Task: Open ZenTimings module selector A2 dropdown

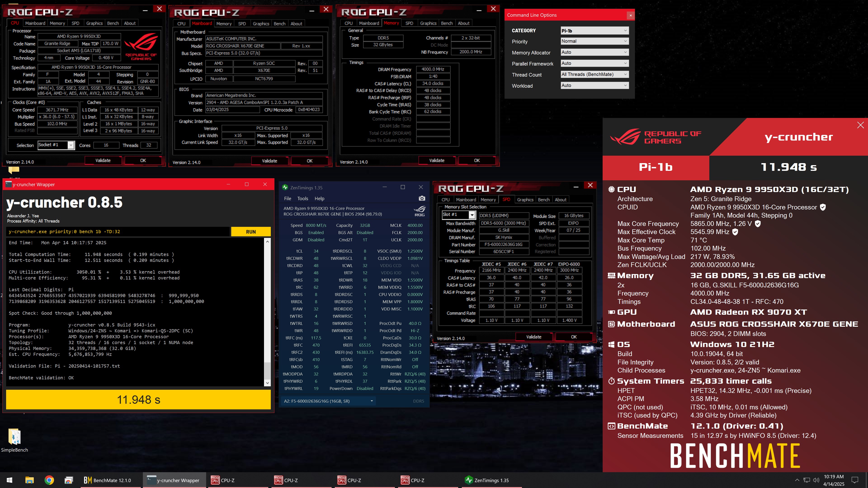Action: (x=328, y=401)
